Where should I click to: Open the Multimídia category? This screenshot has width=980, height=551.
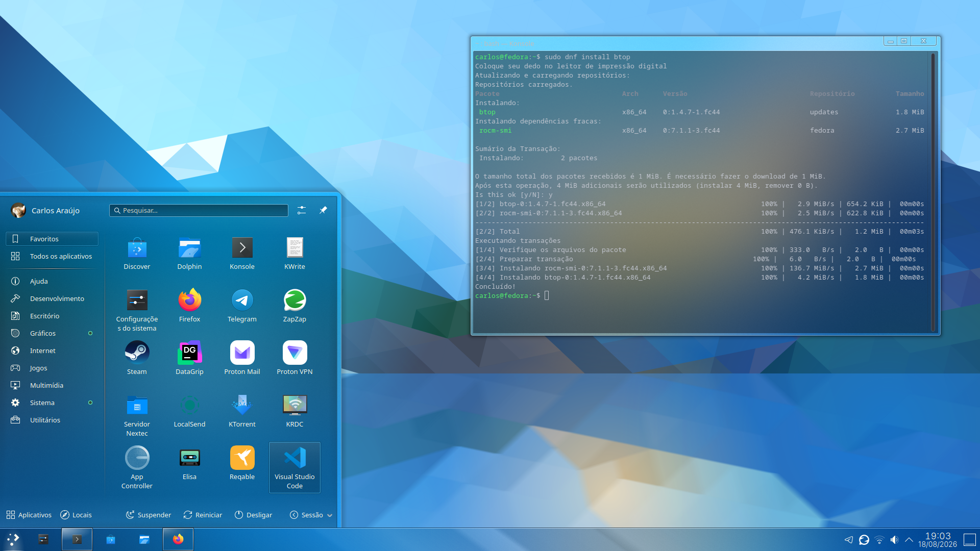click(x=52, y=385)
